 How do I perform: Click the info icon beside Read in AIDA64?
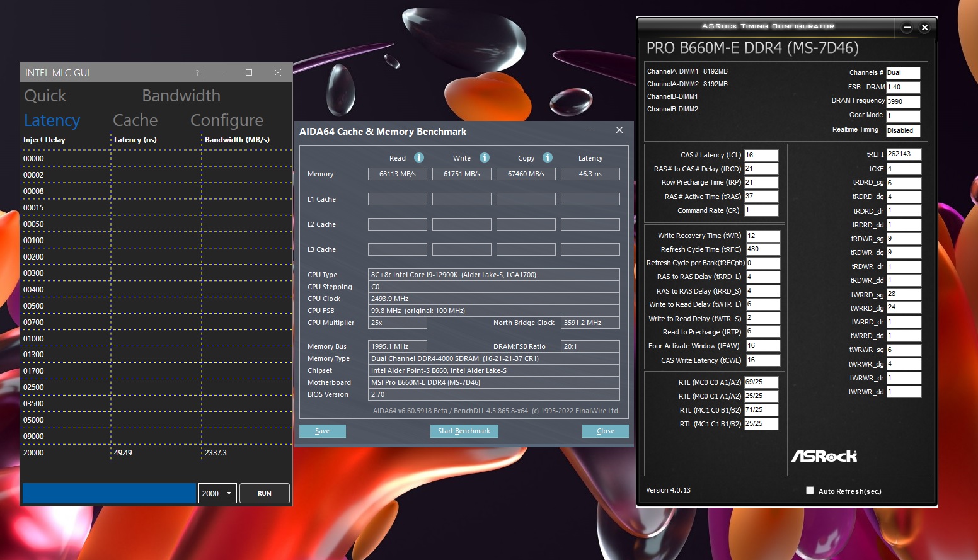419,157
